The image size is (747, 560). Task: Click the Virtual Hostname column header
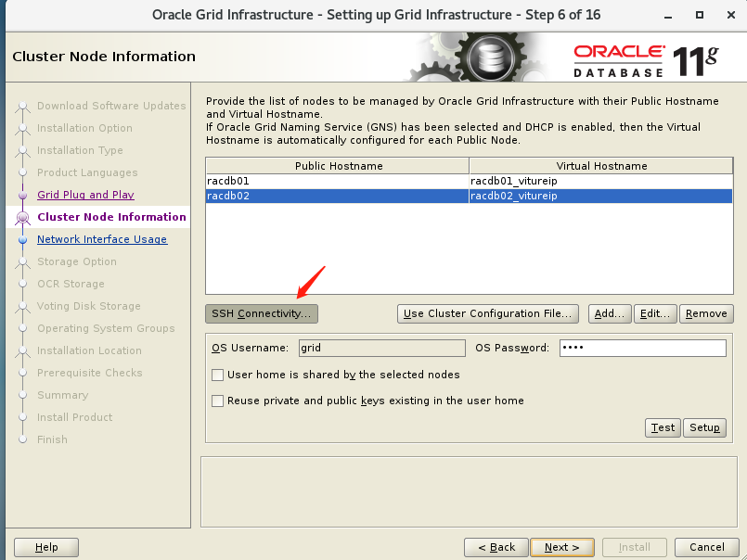(x=600, y=166)
